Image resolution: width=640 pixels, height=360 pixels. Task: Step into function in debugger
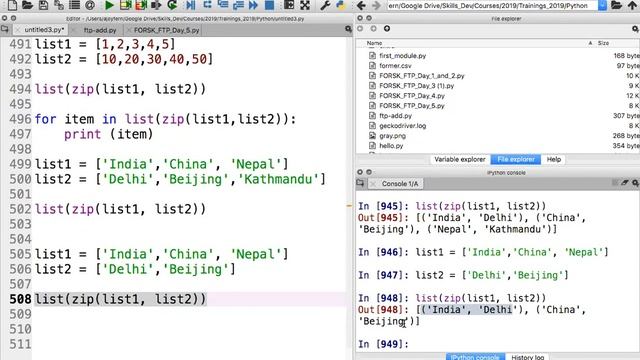click(x=223, y=5)
